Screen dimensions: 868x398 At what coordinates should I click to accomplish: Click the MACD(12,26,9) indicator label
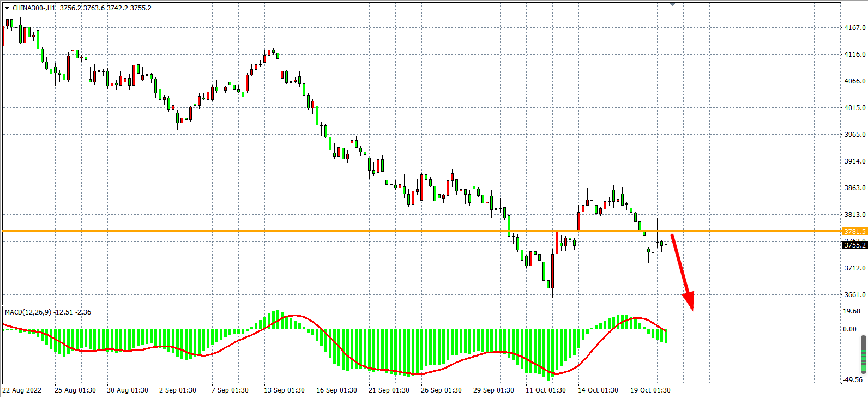pos(28,312)
